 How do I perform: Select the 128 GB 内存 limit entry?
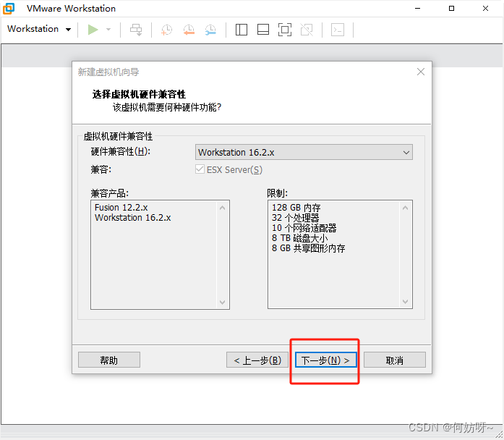click(x=296, y=208)
